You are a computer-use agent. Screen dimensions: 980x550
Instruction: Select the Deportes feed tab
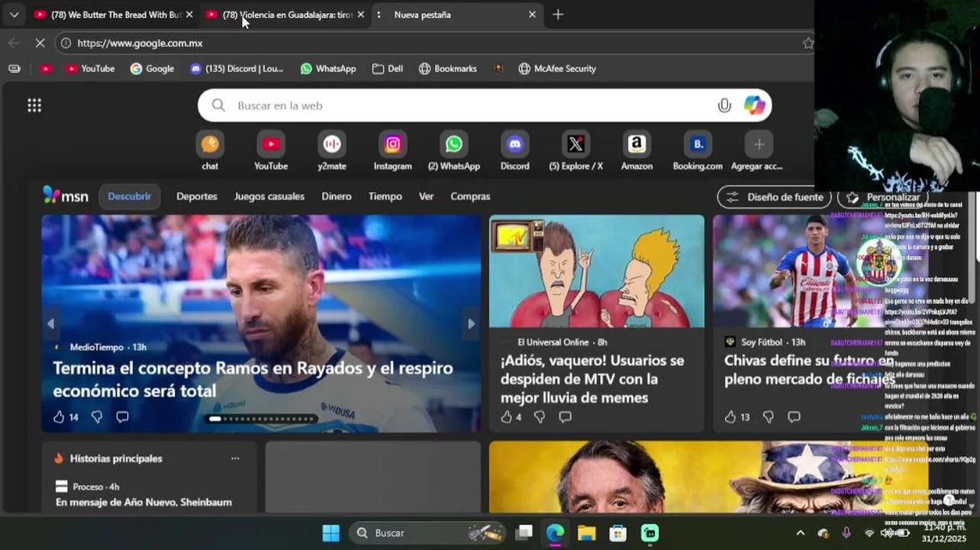tap(197, 196)
